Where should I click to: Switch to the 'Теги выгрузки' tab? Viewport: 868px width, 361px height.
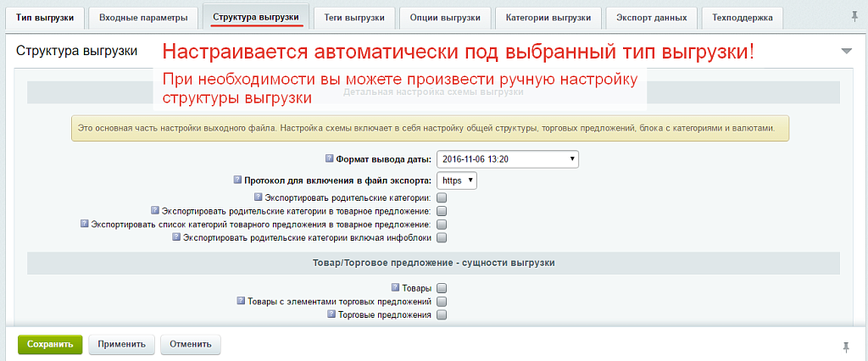354,18
